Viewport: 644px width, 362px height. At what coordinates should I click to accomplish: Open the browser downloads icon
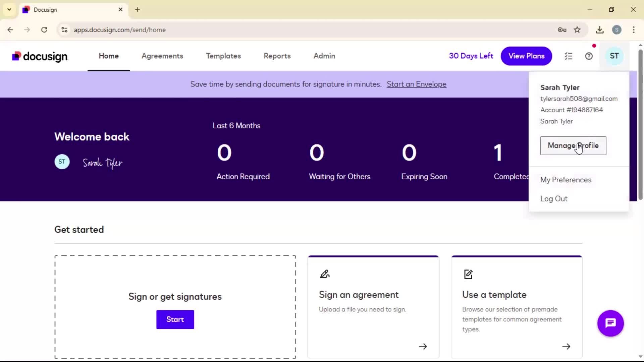click(x=600, y=30)
